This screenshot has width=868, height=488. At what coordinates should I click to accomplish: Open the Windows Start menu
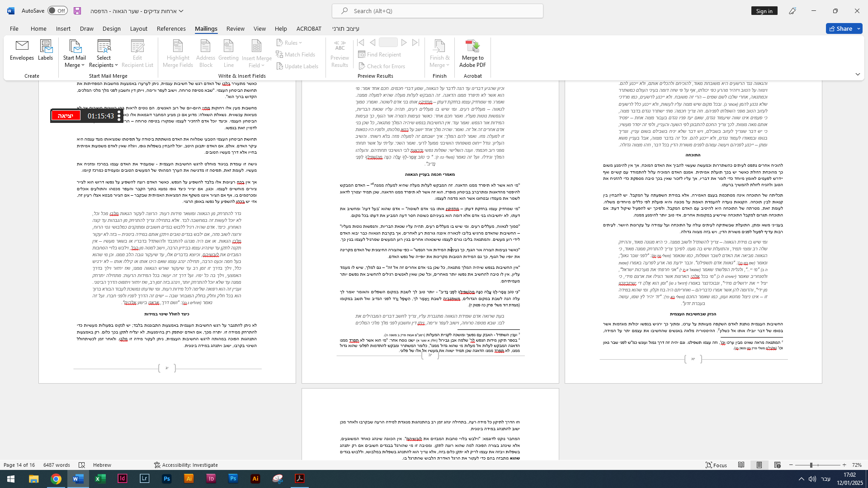coord(11,479)
